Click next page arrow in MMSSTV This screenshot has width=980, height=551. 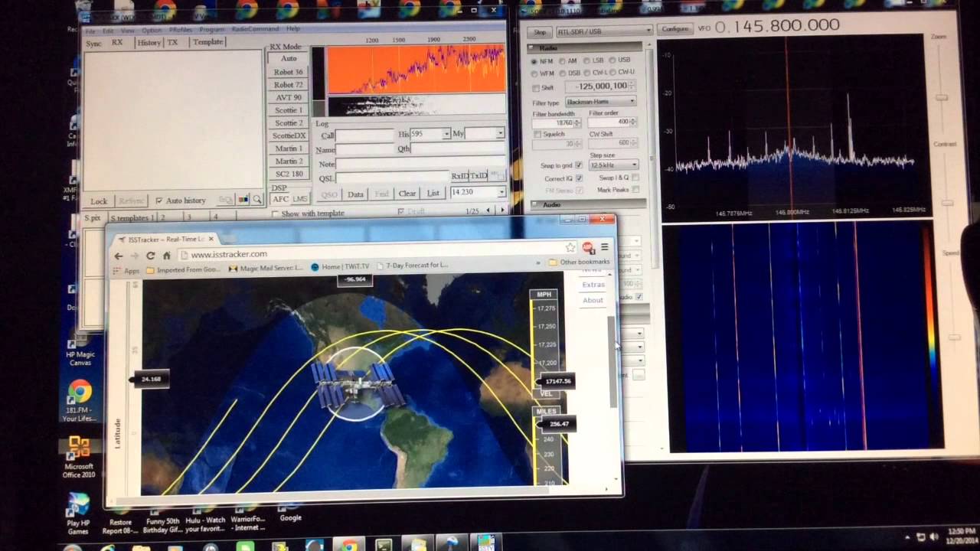pyautogui.click(x=502, y=210)
